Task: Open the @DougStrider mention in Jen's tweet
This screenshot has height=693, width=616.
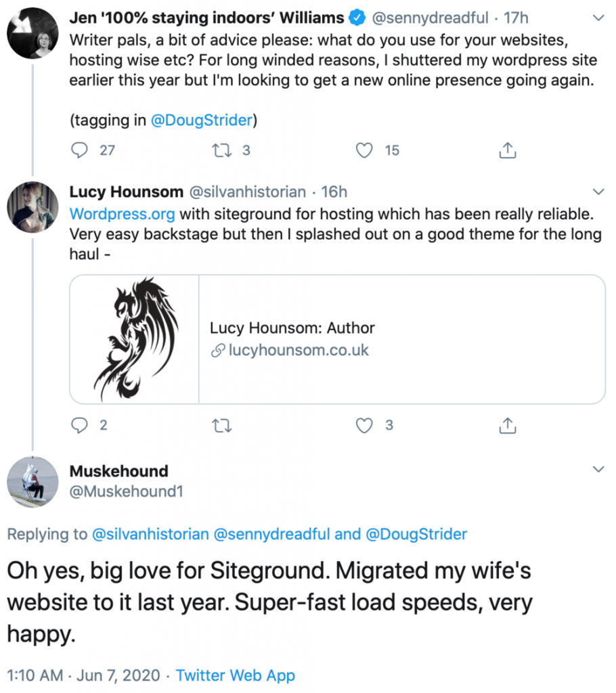Action: (202, 120)
